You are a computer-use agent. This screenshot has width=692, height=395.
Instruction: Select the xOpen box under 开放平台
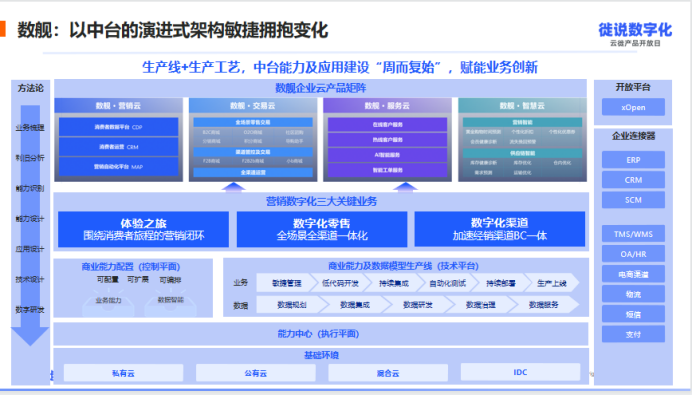click(x=633, y=107)
